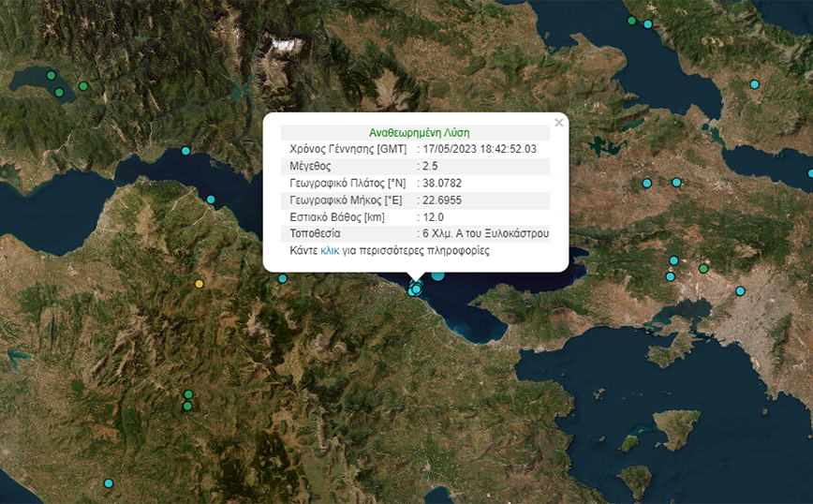Click the isolated cyan marker in upper-right land
This screenshot has width=813, height=504.
point(754,84)
